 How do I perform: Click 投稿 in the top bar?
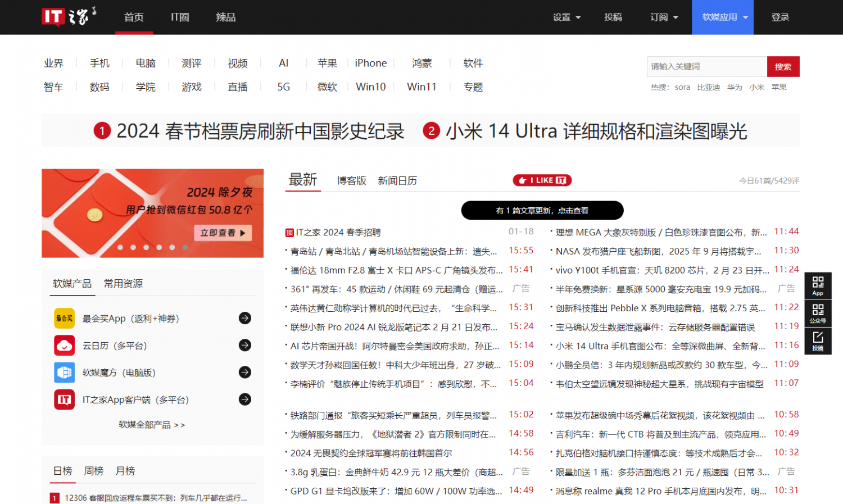(x=613, y=17)
